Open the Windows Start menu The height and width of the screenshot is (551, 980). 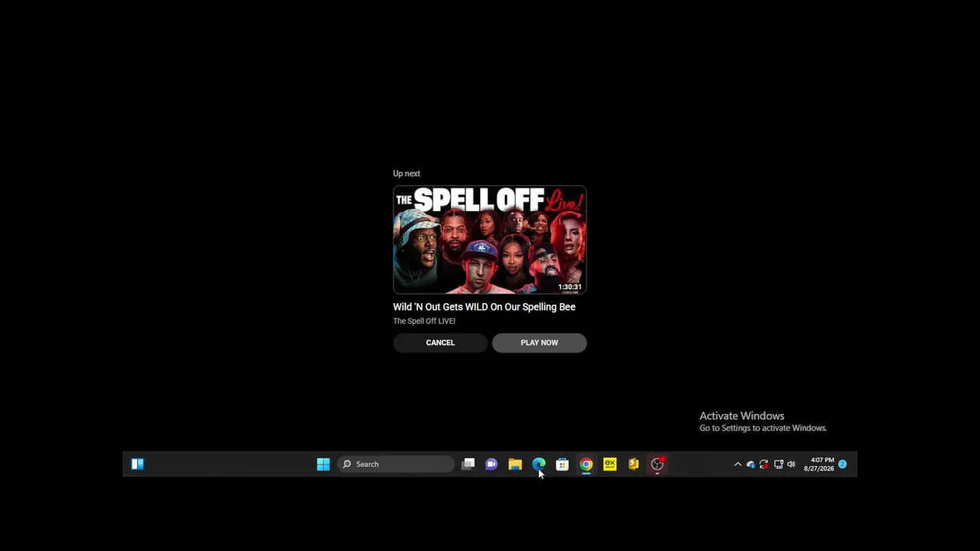[x=323, y=464]
